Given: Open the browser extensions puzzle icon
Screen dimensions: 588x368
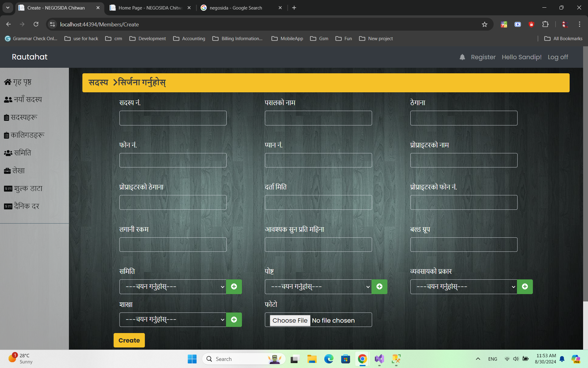Looking at the screenshot, I should point(545,24).
